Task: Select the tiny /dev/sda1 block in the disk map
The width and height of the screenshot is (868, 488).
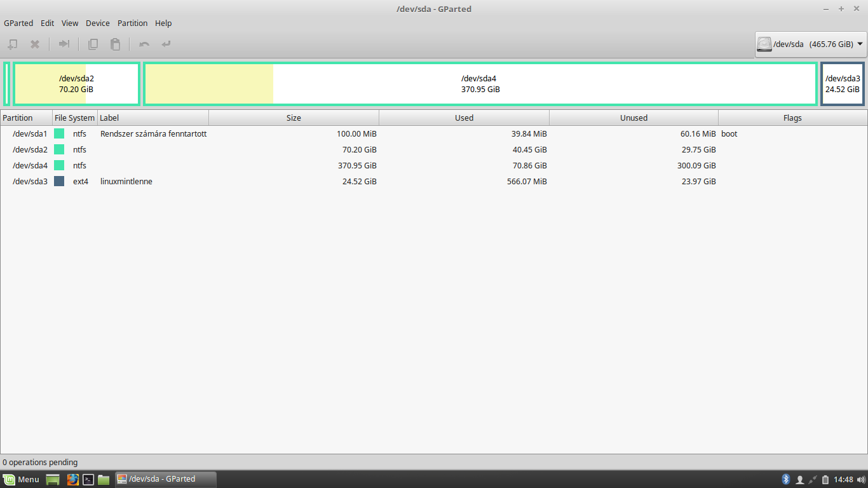Action: click(6, 84)
